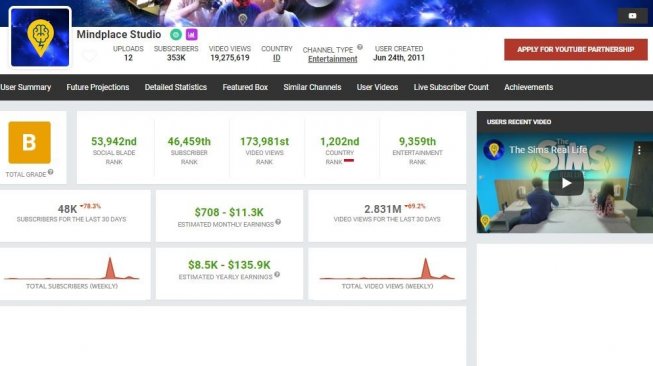Click Apply for YouTube Partnership button

click(576, 50)
